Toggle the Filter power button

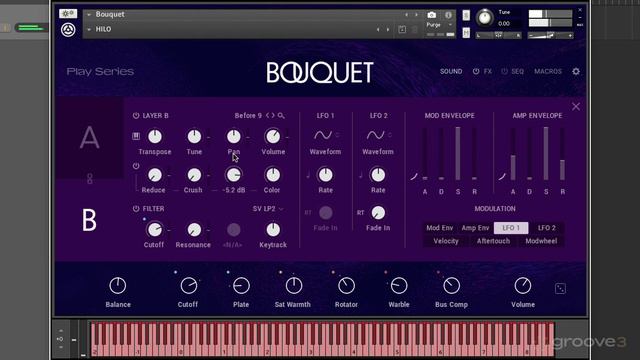click(136, 209)
